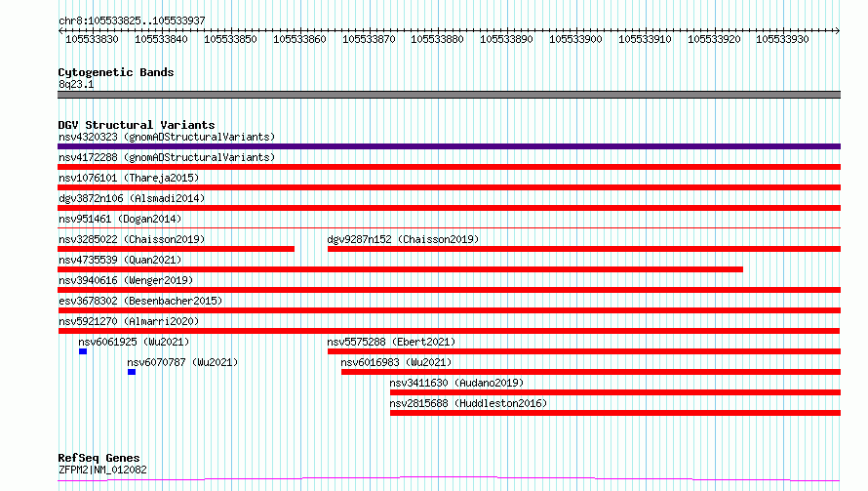
Task: Select nsv5921270 (Almarri2020) label
Action: [x=129, y=321]
